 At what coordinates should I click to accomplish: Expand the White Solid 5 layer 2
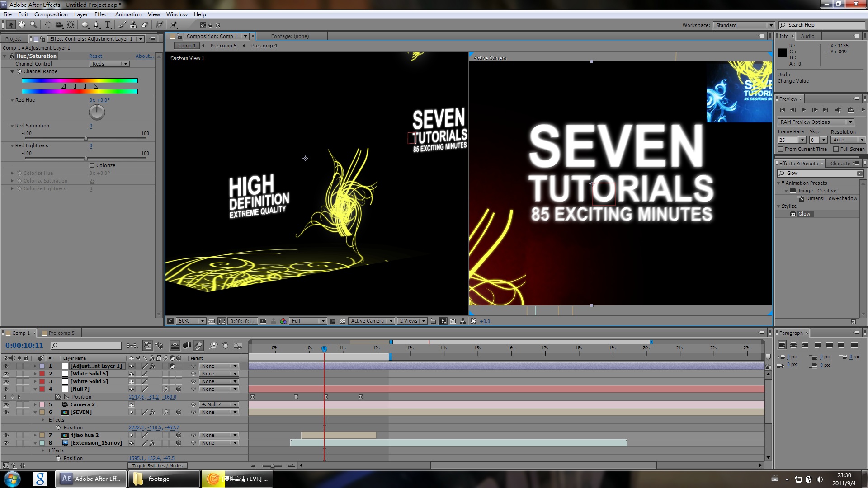[35, 374]
